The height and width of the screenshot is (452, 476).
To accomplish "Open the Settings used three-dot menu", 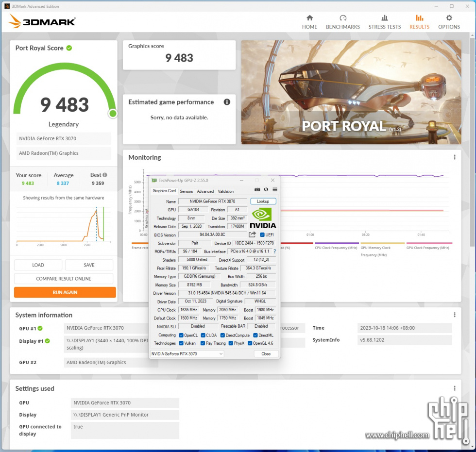I will point(455,388).
